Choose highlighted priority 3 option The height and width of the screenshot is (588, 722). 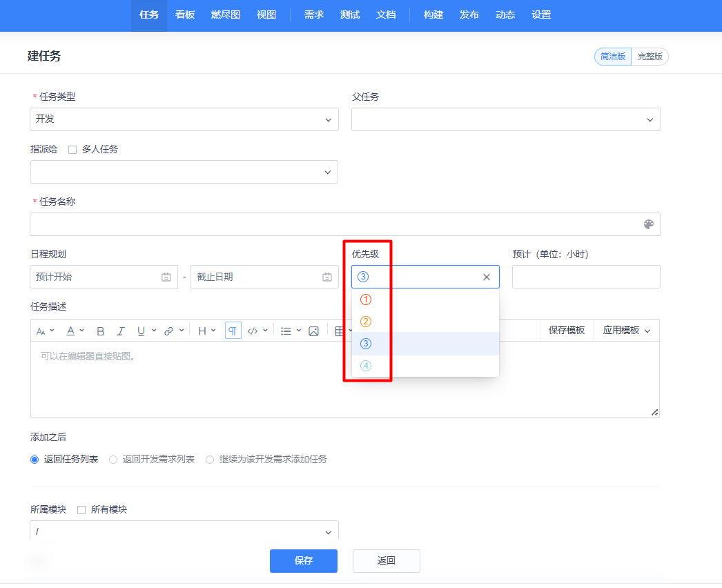coord(425,344)
